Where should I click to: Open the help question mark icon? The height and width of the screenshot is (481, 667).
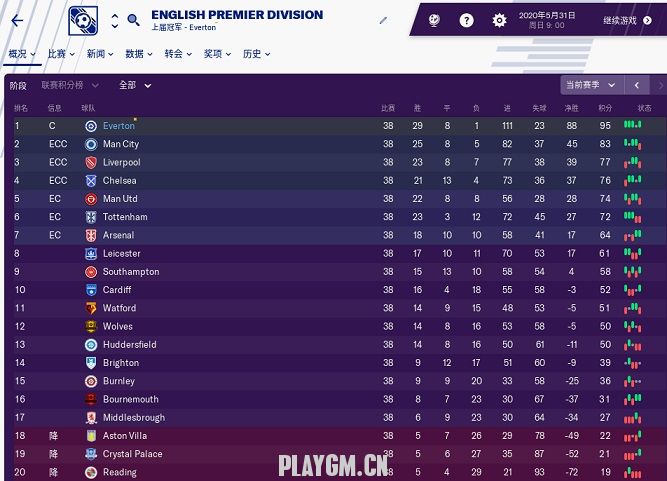click(466, 20)
